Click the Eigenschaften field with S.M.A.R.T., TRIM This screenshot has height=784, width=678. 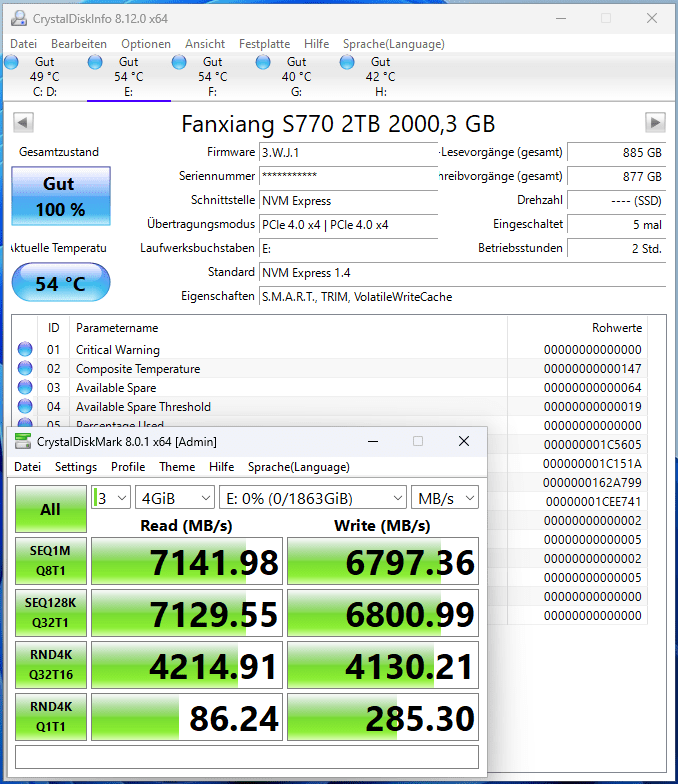coord(462,296)
